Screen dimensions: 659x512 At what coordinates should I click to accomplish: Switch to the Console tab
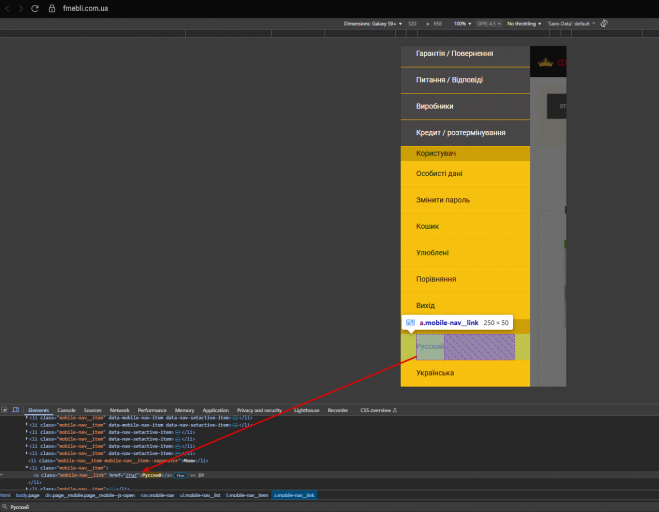point(66,410)
